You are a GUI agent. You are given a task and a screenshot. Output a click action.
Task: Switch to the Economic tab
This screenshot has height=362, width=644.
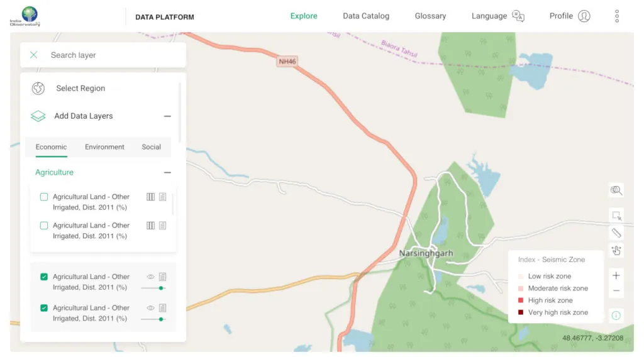click(x=51, y=147)
